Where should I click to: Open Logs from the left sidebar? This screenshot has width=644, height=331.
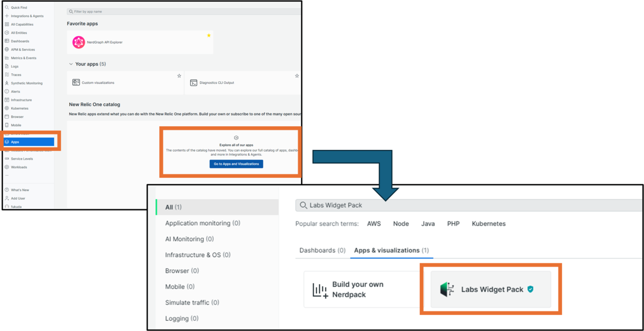[14, 67]
